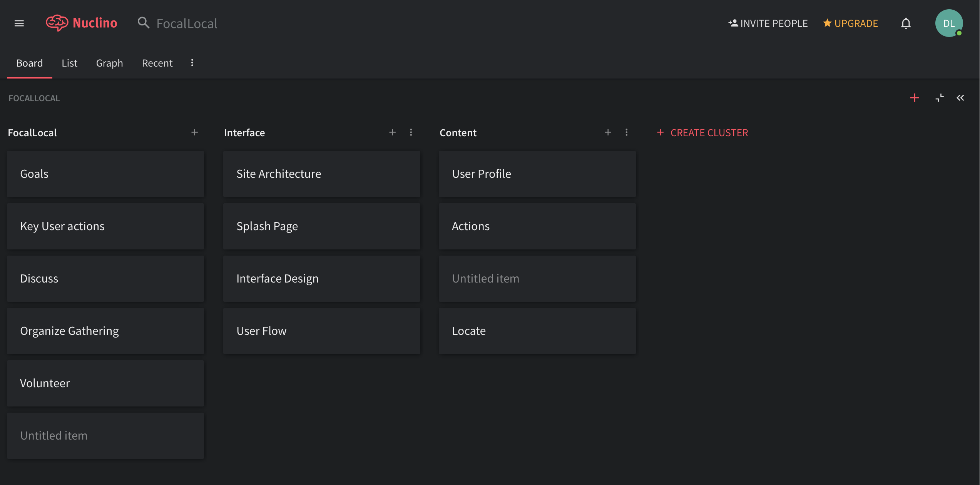Click the Interface cluster title

pos(244,133)
